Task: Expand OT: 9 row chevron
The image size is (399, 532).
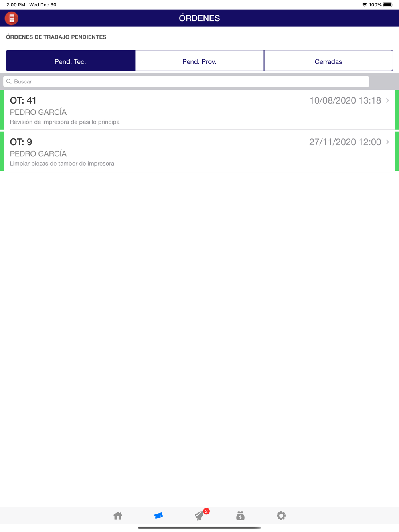Action: pos(387,142)
